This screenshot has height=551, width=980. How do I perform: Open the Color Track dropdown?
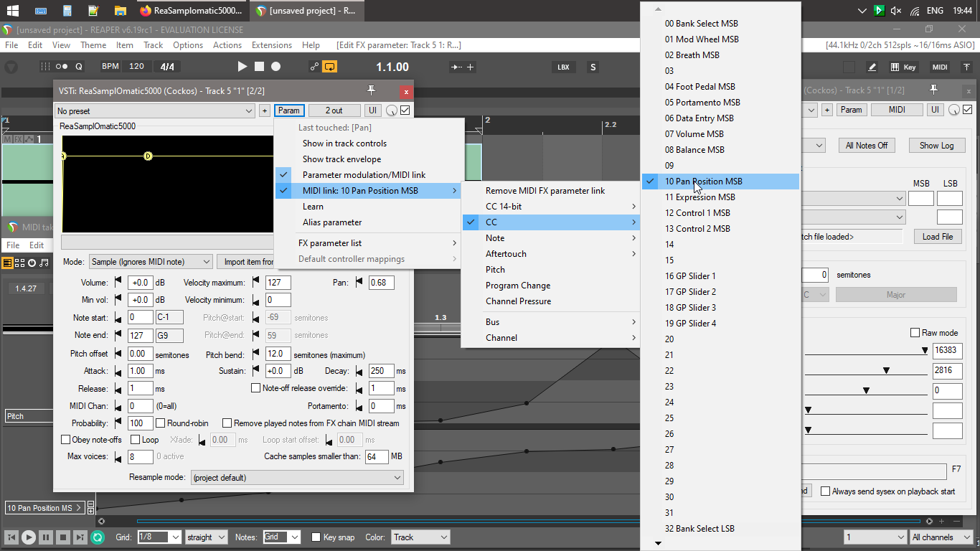click(x=420, y=537)
